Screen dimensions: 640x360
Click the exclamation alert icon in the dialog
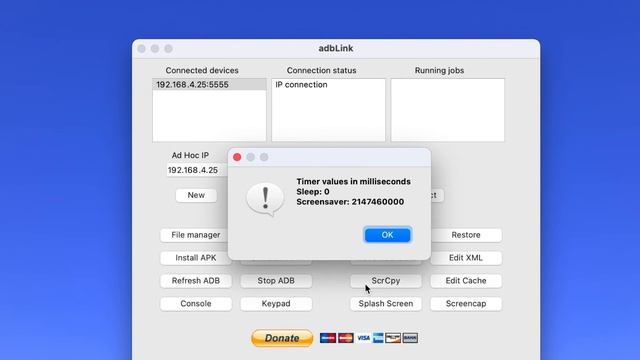coord(265,199)
